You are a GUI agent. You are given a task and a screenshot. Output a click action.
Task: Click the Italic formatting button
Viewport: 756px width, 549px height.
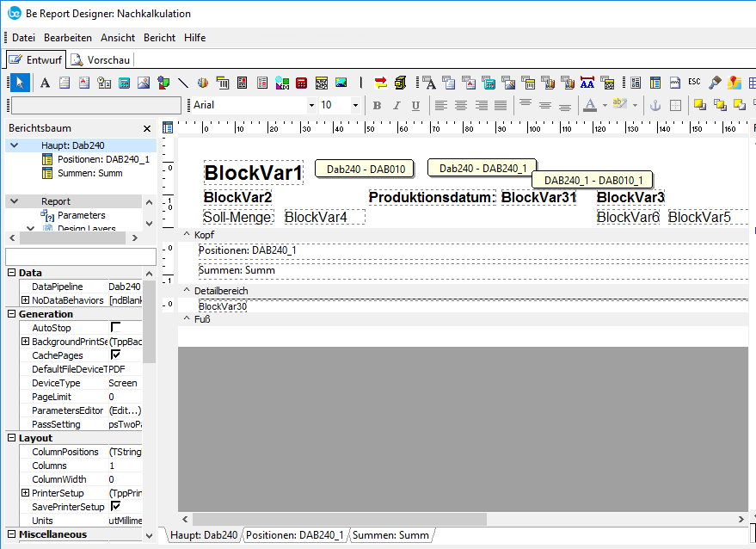396,105
